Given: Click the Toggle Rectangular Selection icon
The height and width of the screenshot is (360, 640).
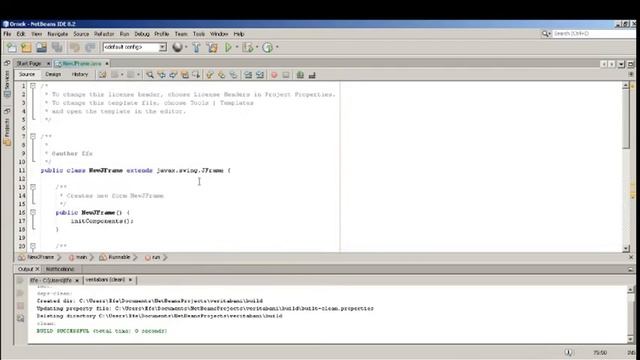Looking at the screenshot, I should coord(196,75).
